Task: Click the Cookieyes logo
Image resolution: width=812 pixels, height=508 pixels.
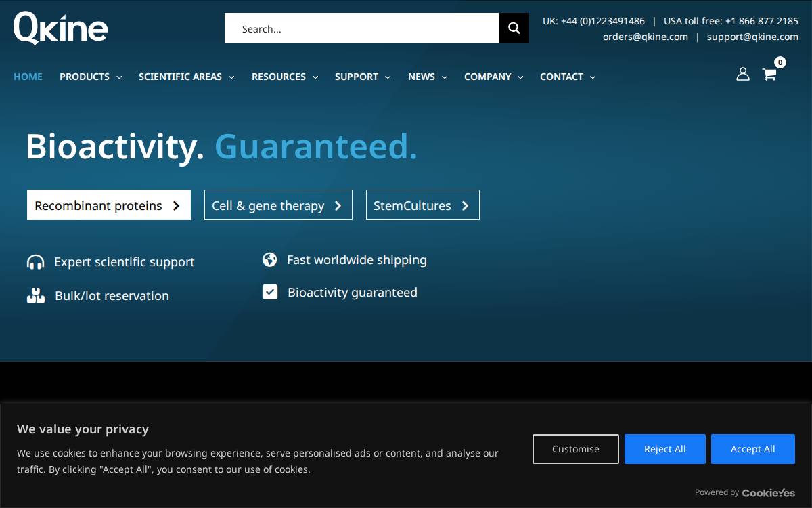Action: point(769,493)
